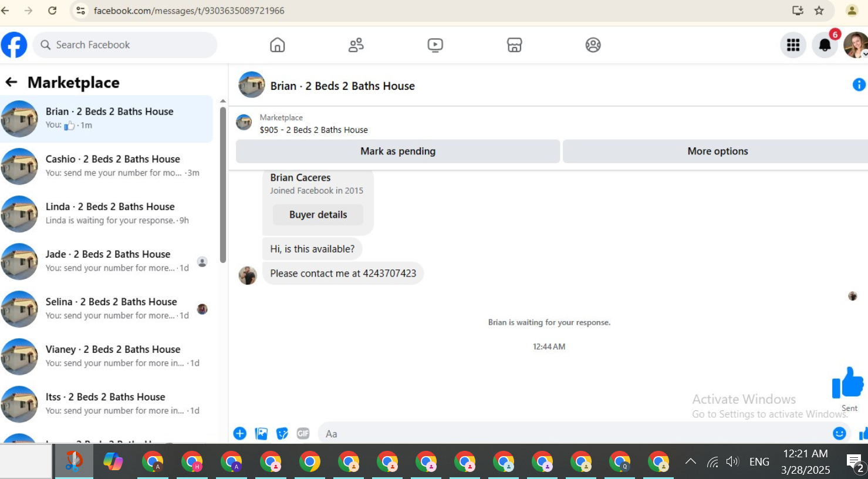Go back using the Marketplace back arrow

coord(11,82)
